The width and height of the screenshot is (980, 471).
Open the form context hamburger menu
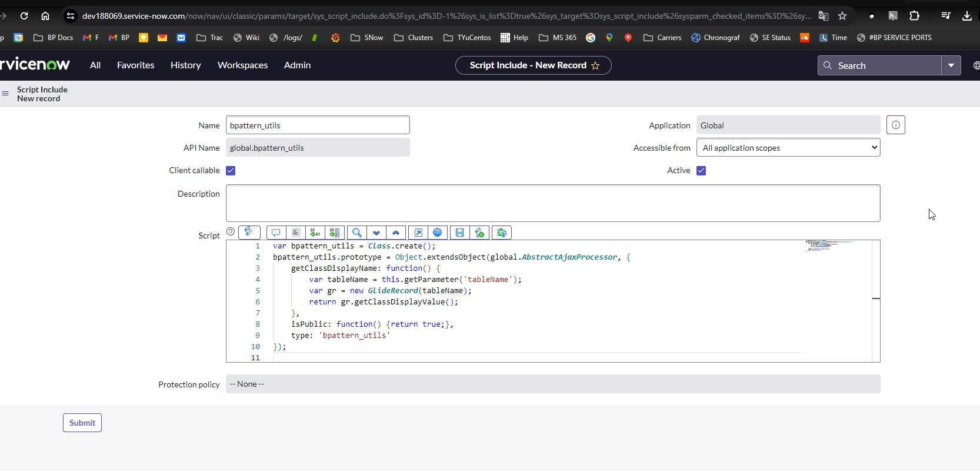pos(5,94)
